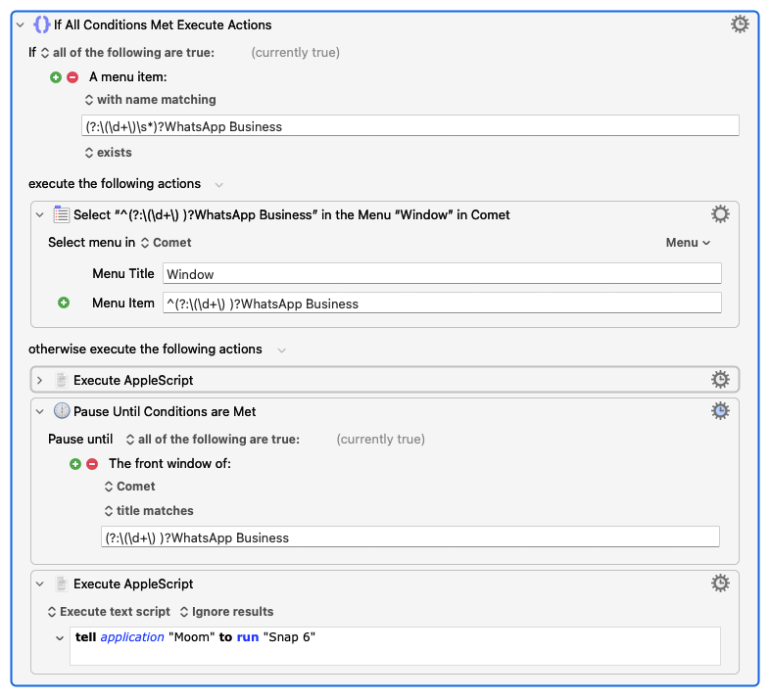The height and width of the screenshot is (700, 770).
Task: Remove the 'front window of' condition with red minus
Action: (92, 464)
